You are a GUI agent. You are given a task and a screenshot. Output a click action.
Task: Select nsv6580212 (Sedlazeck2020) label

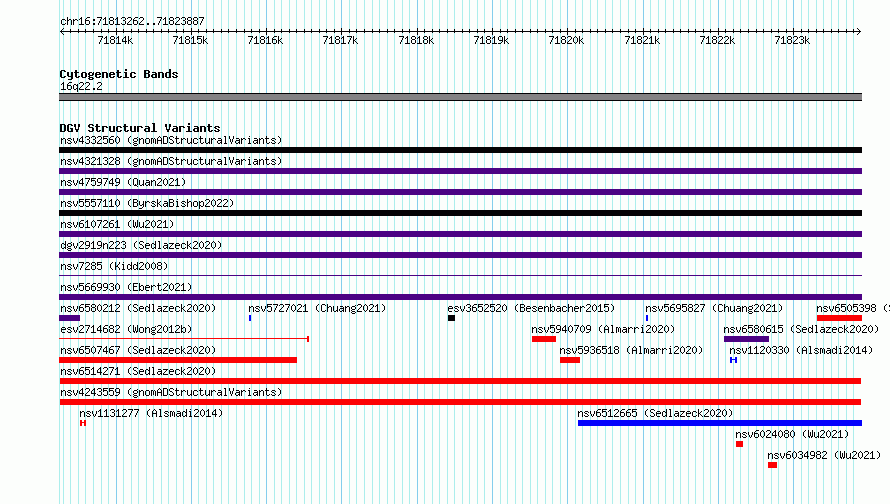[x=138, y=308]
